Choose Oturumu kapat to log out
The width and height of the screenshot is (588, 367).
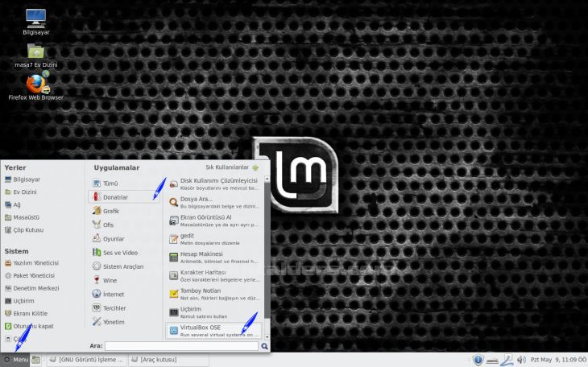(29, 326)
